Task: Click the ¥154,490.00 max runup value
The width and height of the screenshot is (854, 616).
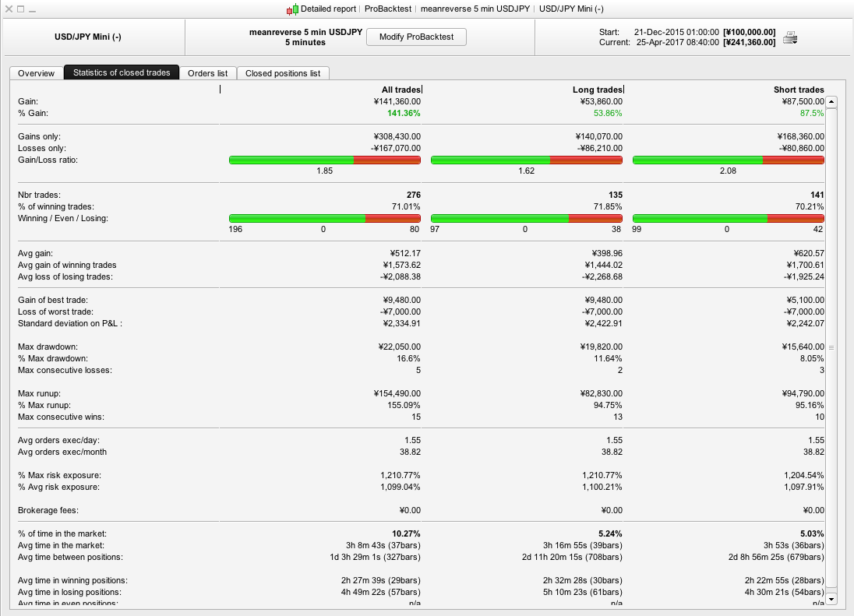Action: pos(397,393)
